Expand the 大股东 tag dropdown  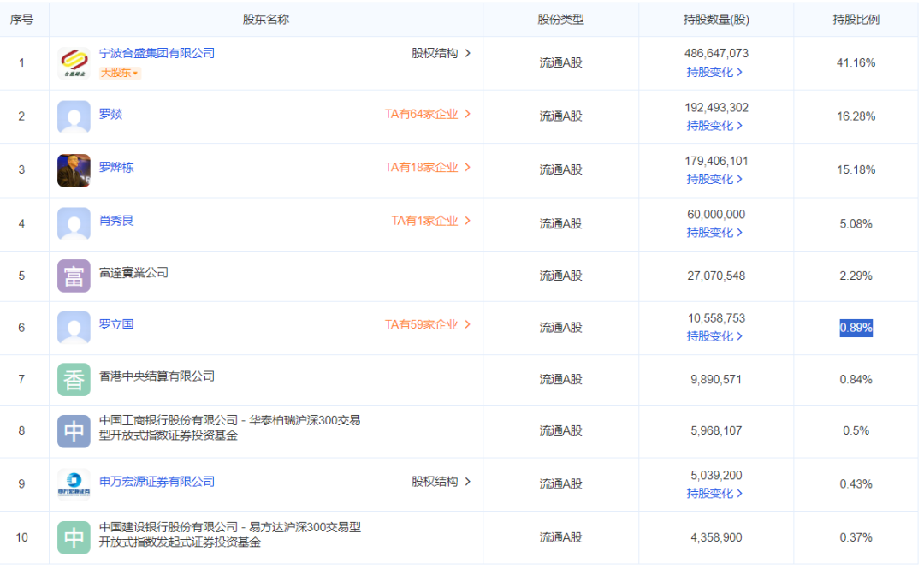click(120, 74)
